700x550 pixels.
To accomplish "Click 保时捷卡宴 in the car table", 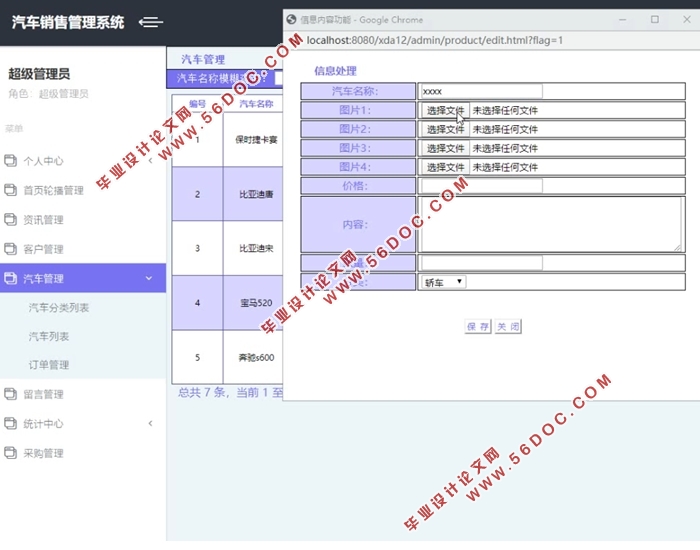I will point(256,140).
